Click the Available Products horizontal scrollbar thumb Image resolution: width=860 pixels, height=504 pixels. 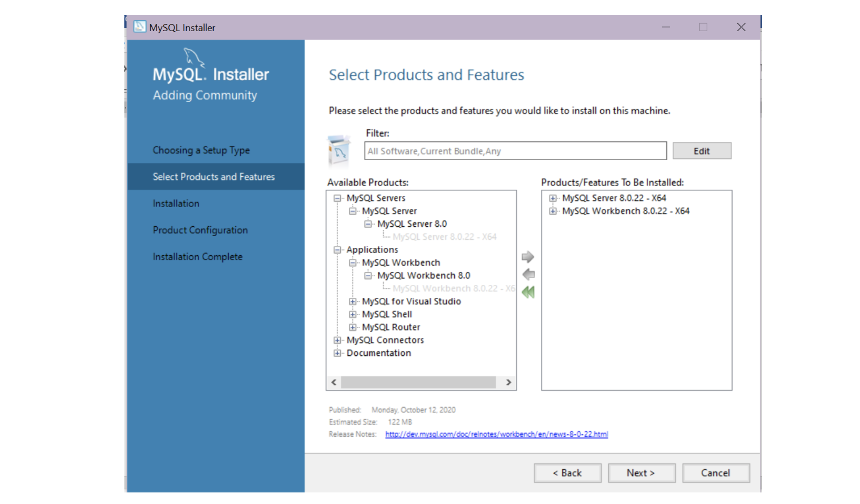click(x=418, y=382)
